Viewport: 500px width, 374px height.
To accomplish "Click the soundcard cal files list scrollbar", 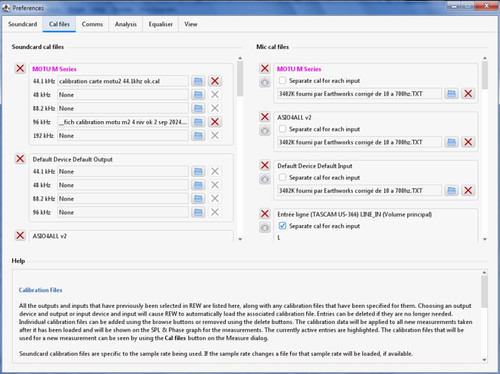I will pyautogui.click(x=240, y=79).
